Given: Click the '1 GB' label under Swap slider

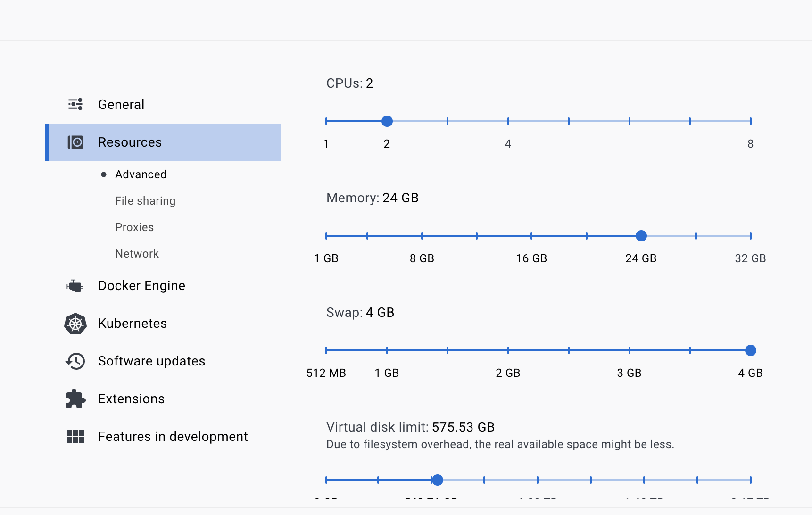Looking at the screenshot, I should [x=387, y=373].
